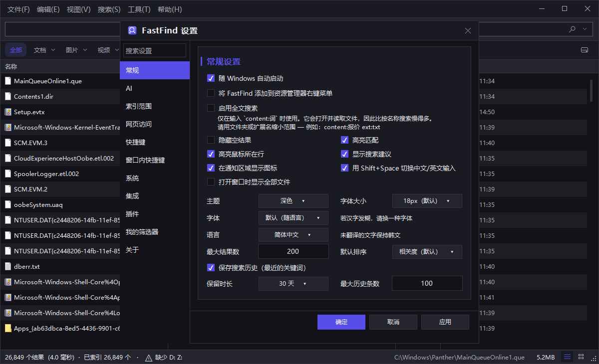Toggle the preview pane icon at the right of the filter bar
The image size is (599, 364).
[585, 50]
